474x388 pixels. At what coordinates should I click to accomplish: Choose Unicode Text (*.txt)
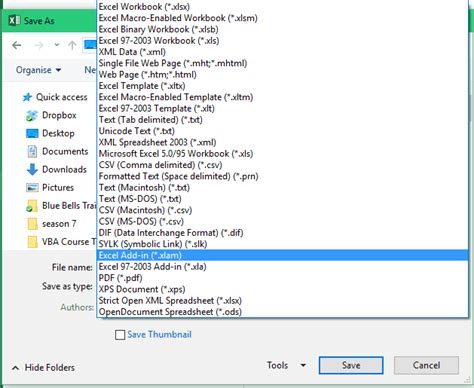click(x=282, y=131)
